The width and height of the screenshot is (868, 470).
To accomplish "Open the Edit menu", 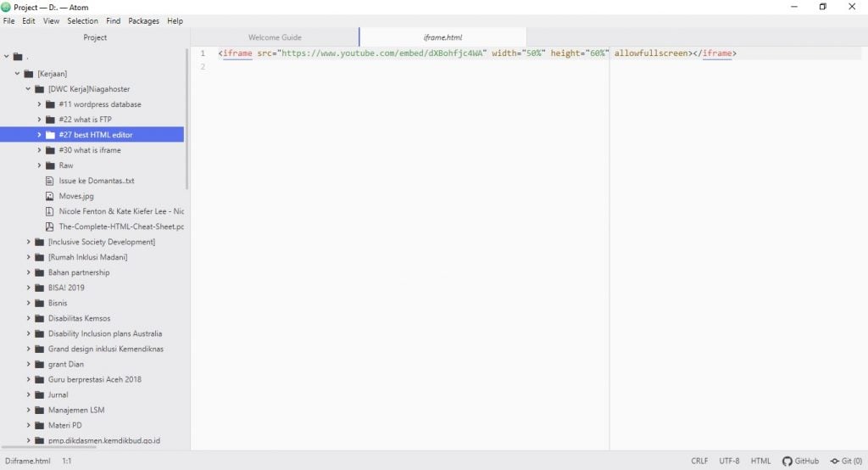I will click(28, 21).
